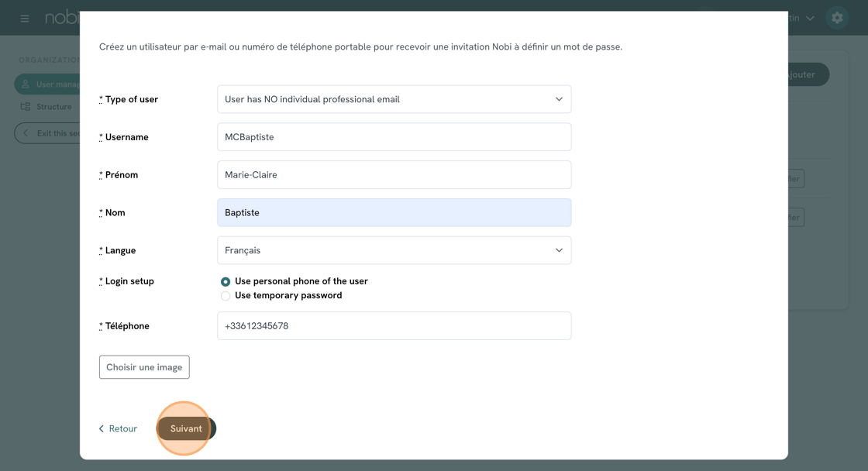This screenshot has height=471, width=868.
Task: Expand the Type of user dropdown
Action: point(394,99)
